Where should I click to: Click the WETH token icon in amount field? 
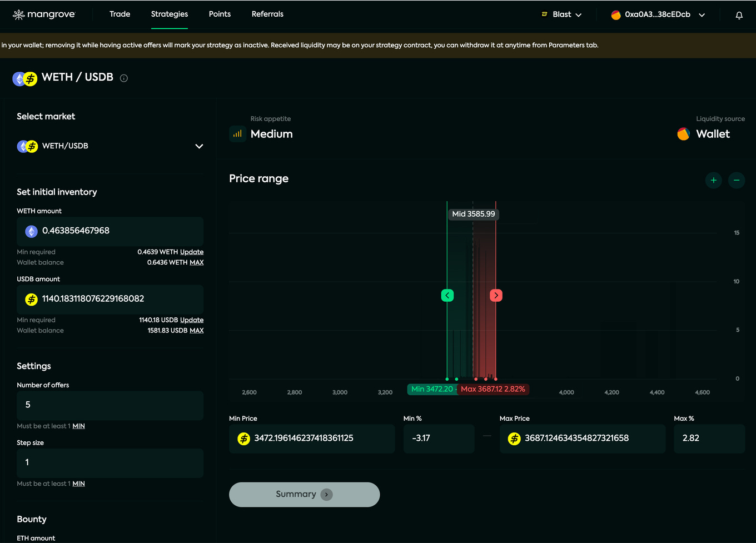(32, 231)
